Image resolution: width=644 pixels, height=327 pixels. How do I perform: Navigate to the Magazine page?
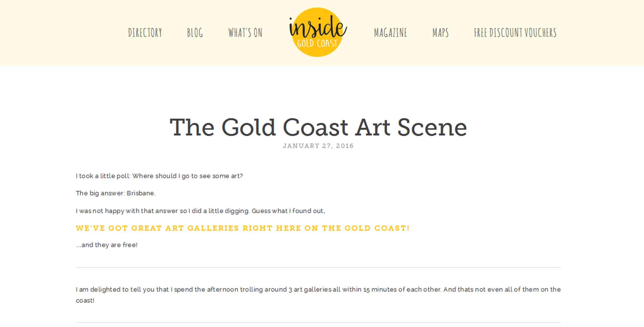[x=390, y=33]
